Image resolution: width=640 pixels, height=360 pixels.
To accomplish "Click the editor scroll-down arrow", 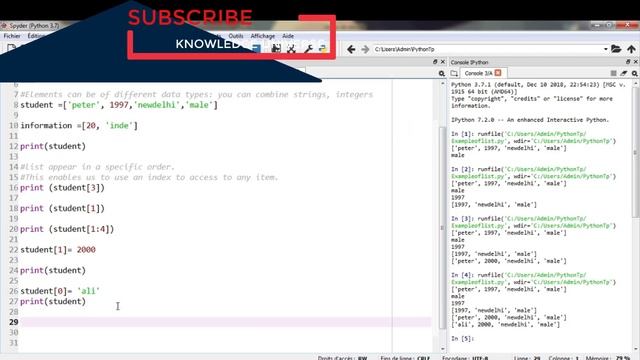I will click(443, 349).
